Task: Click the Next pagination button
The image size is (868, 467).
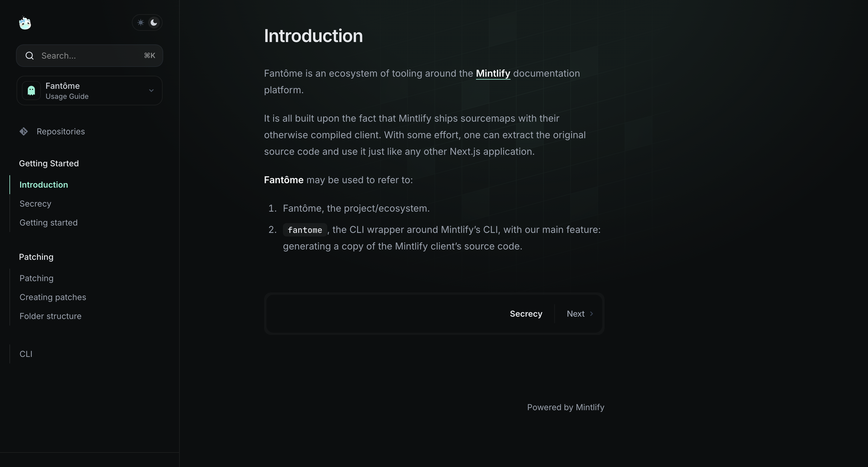Action: [x=576, y=314]
